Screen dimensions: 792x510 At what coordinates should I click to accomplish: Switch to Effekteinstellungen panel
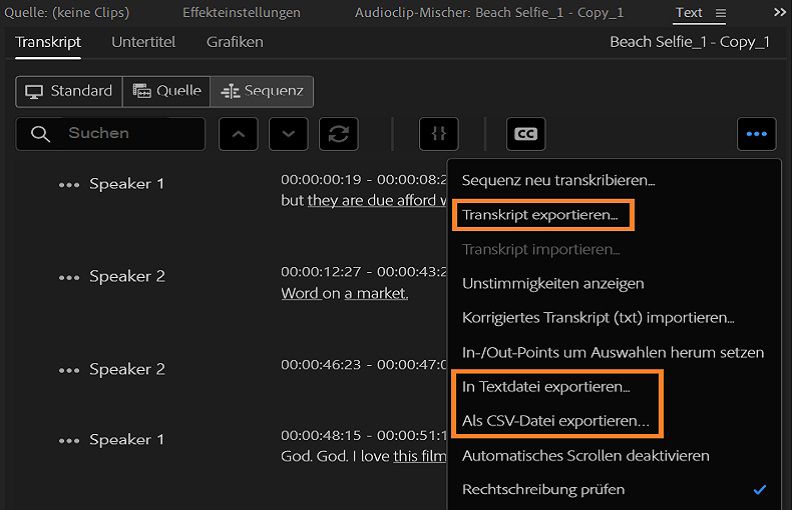241,13
